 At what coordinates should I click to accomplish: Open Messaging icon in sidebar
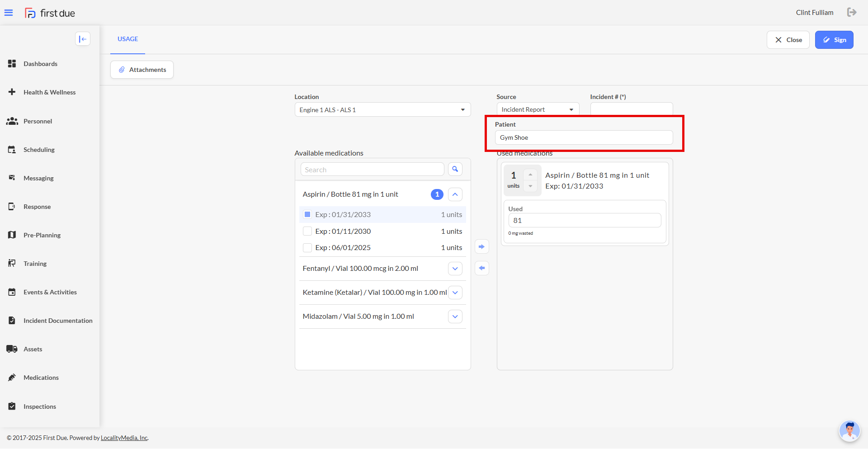coord(12,178)
